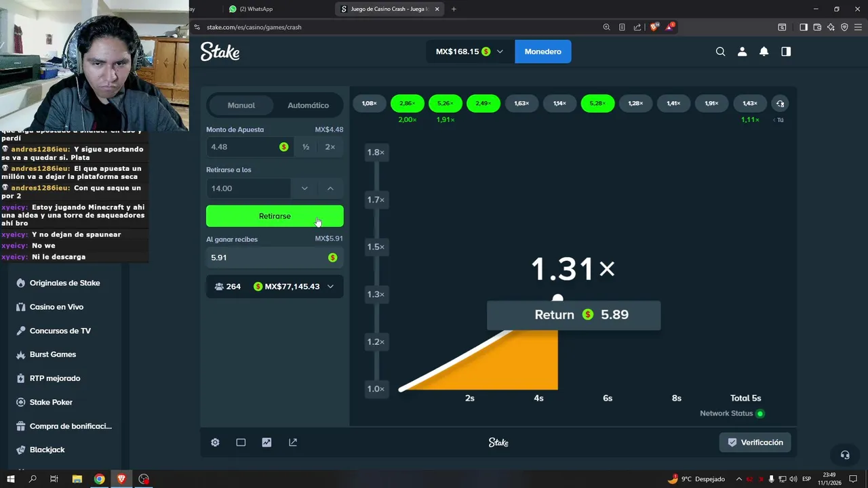Open the notifications bell
The height and width of the screenshot is (488, 868).
click(764, 52)
